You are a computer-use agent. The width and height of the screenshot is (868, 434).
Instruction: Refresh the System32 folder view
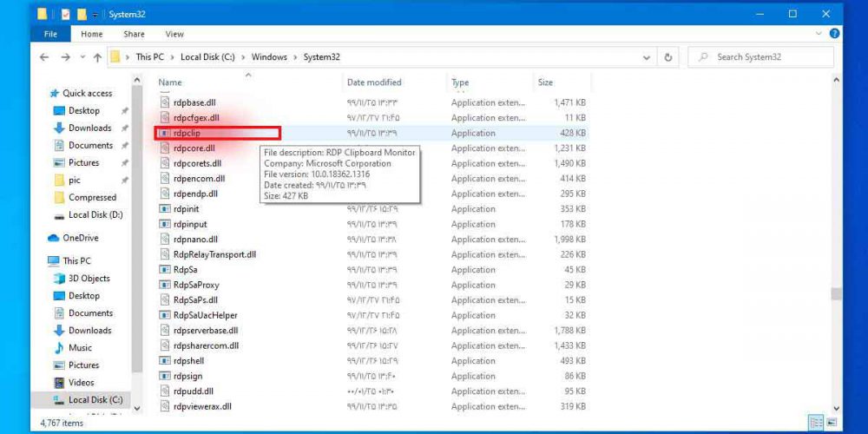668,57
